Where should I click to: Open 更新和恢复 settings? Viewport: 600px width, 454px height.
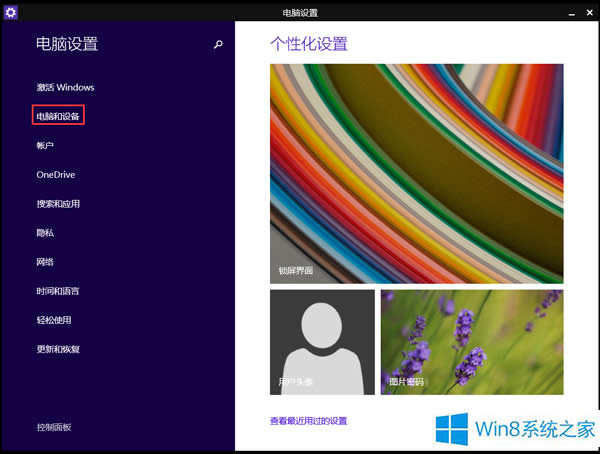58,349
